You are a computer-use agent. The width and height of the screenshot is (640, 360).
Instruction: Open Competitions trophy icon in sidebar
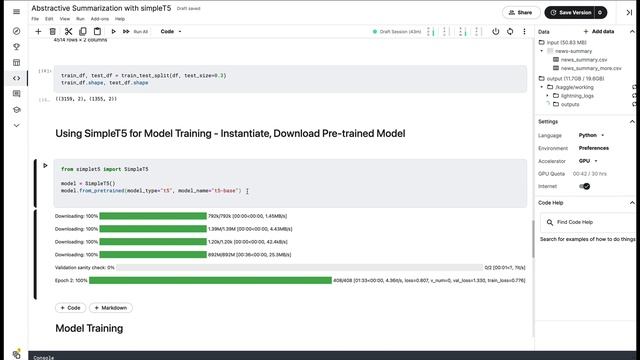pyautogui.click(x=16, y=47)
